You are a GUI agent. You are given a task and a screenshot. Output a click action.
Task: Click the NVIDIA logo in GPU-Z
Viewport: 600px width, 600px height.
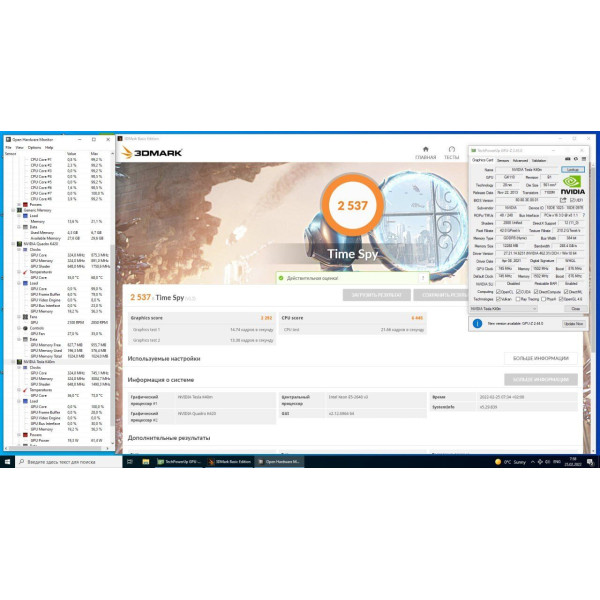pyautogui.click(x=572, y=185)
